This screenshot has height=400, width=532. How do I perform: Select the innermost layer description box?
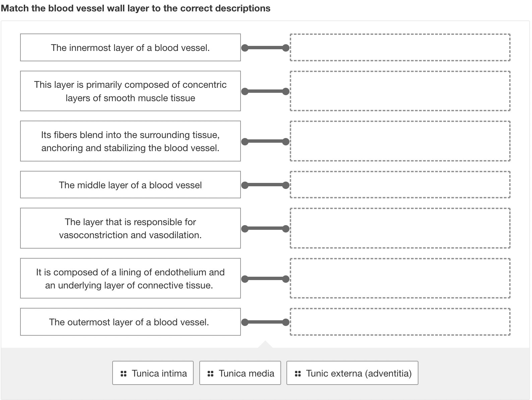pos(130,47)
